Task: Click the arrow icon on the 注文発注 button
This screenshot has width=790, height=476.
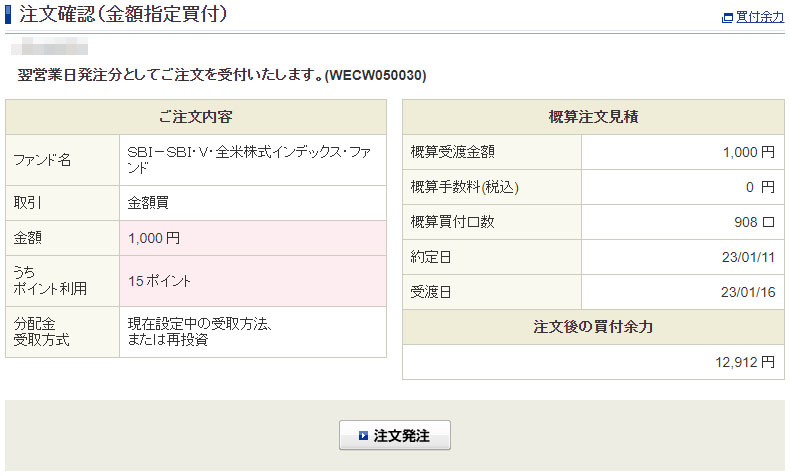Action: (363, 436)
